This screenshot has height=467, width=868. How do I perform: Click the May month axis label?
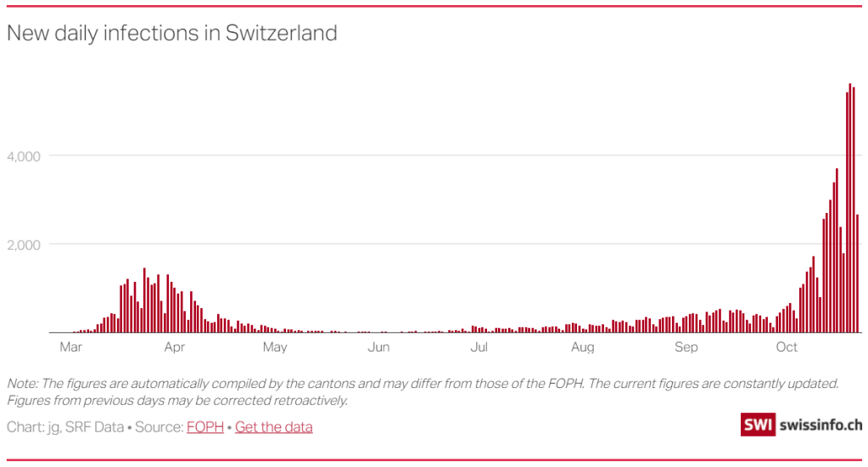click(275, 347)
